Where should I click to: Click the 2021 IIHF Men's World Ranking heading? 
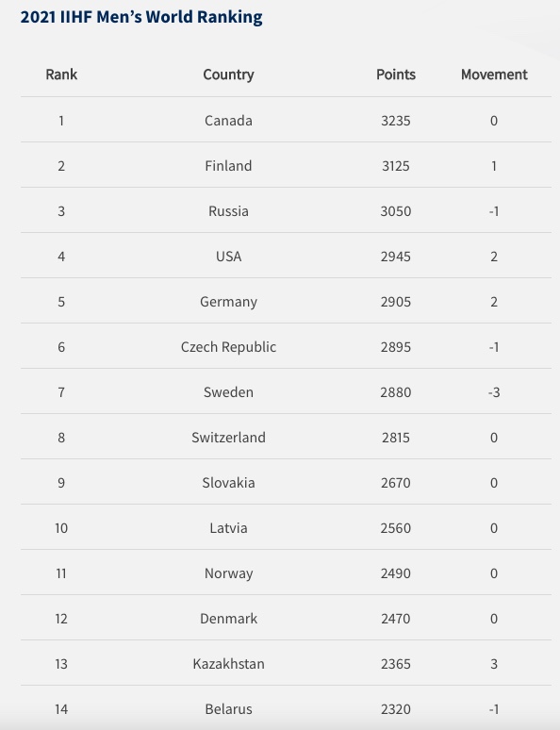pos(141,17)
